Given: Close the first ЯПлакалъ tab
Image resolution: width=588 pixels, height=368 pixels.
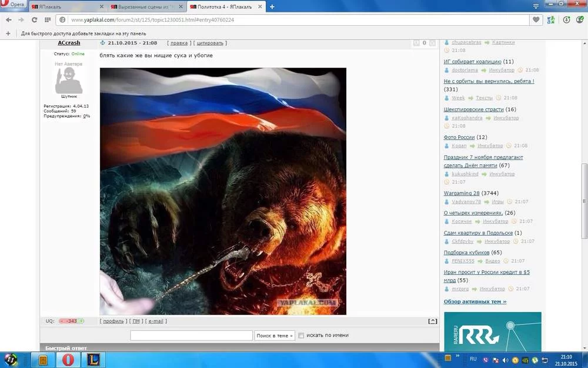Looking at the screenshot, I should pos(102,6).
